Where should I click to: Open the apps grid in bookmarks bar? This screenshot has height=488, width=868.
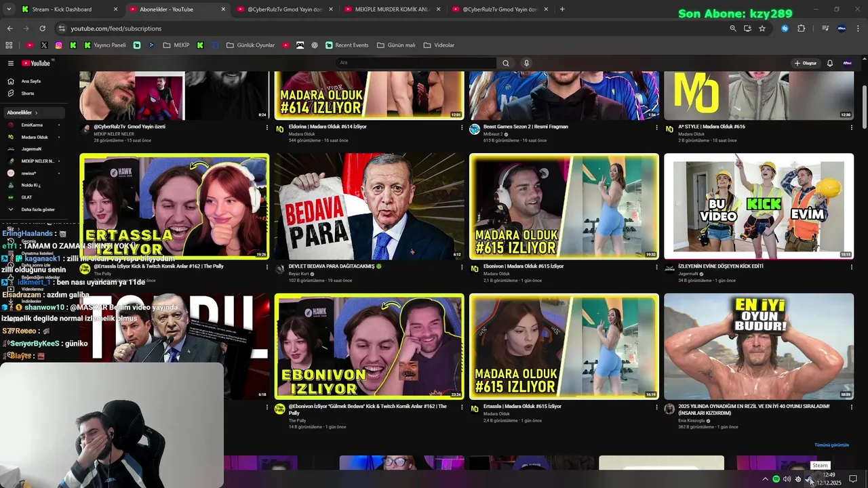point(9,45)
